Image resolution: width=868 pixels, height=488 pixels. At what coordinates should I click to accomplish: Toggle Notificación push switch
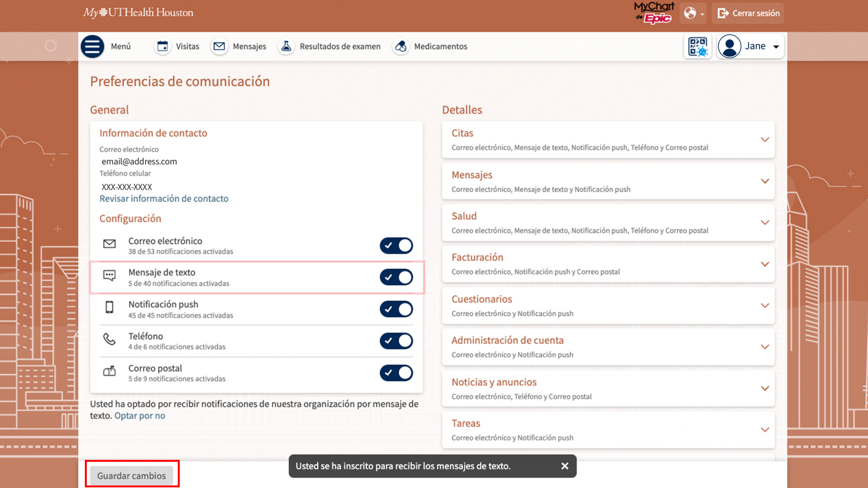tap(396, 309)
